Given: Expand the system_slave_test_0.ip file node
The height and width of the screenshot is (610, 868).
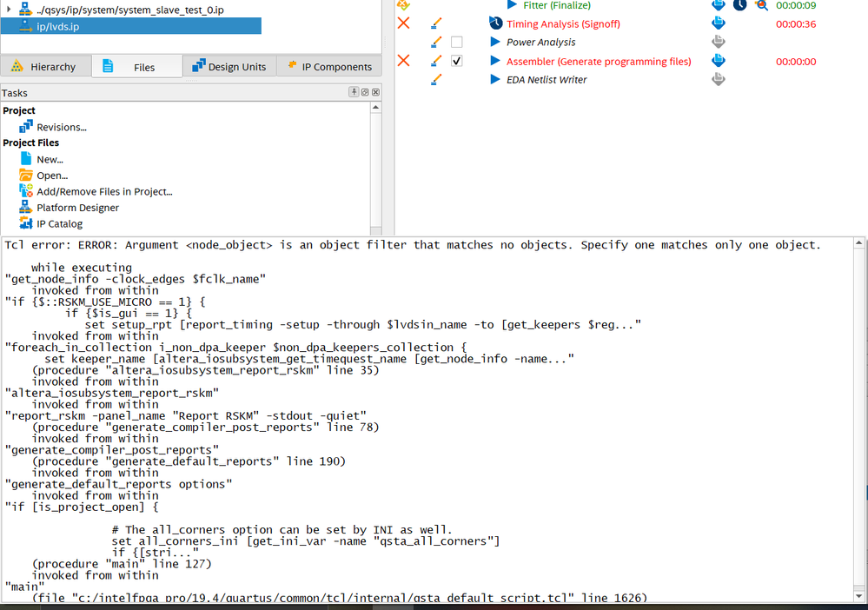Looking at the screenshot, I should click(9, 10).
